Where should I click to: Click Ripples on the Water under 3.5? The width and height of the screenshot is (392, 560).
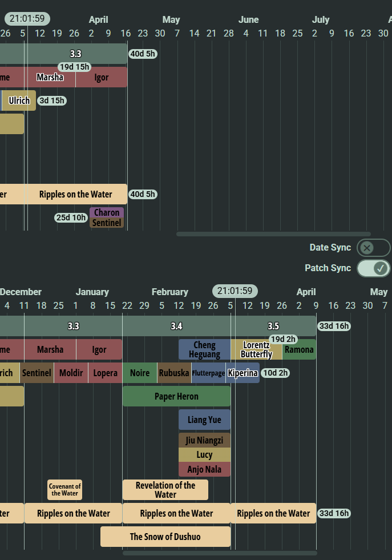[273, 513]
